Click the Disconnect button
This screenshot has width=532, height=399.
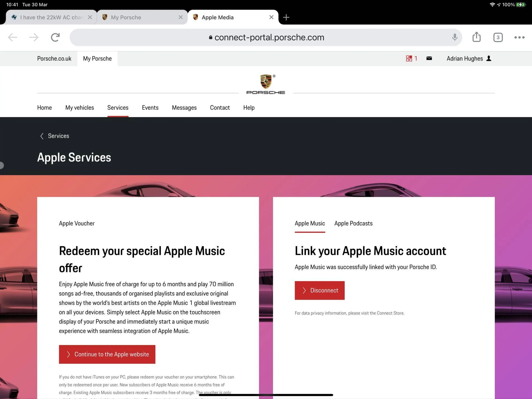tap(319, 290)
